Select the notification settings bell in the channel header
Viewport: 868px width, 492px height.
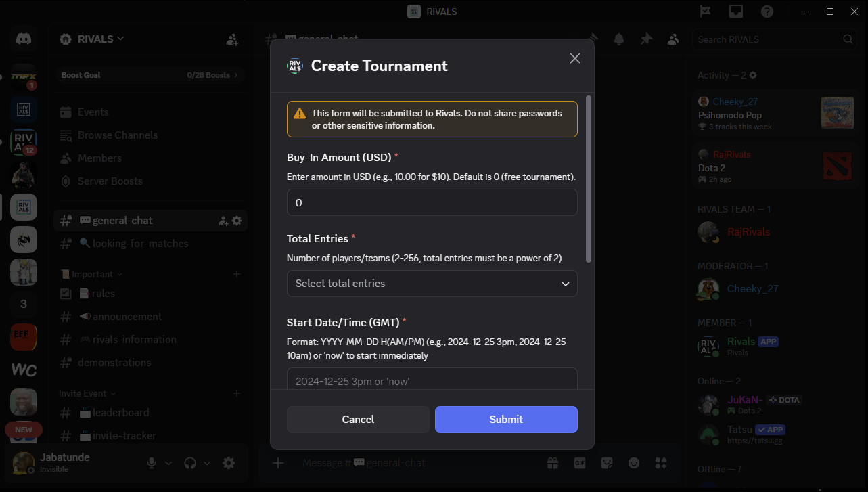[619, 39]
